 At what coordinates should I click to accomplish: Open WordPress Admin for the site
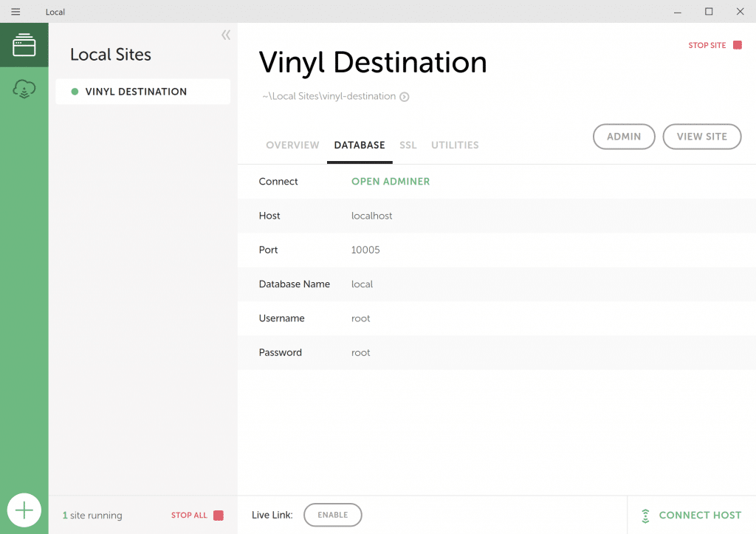click(624, 137)
